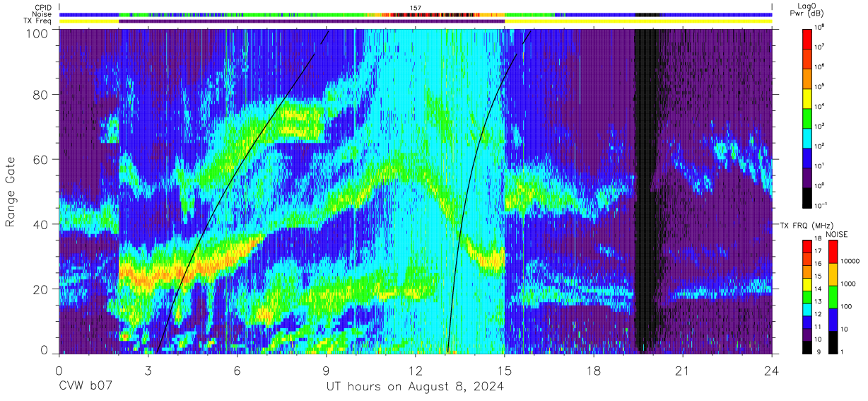Click the 10000 label on the NOISE legend

pos(851,261)
